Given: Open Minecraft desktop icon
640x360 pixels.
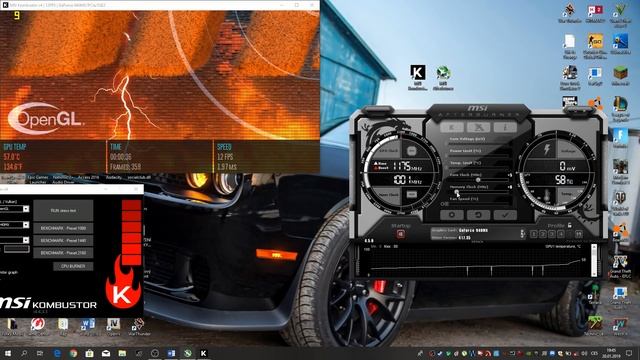Looking at the screenshot, I should 620,76.
